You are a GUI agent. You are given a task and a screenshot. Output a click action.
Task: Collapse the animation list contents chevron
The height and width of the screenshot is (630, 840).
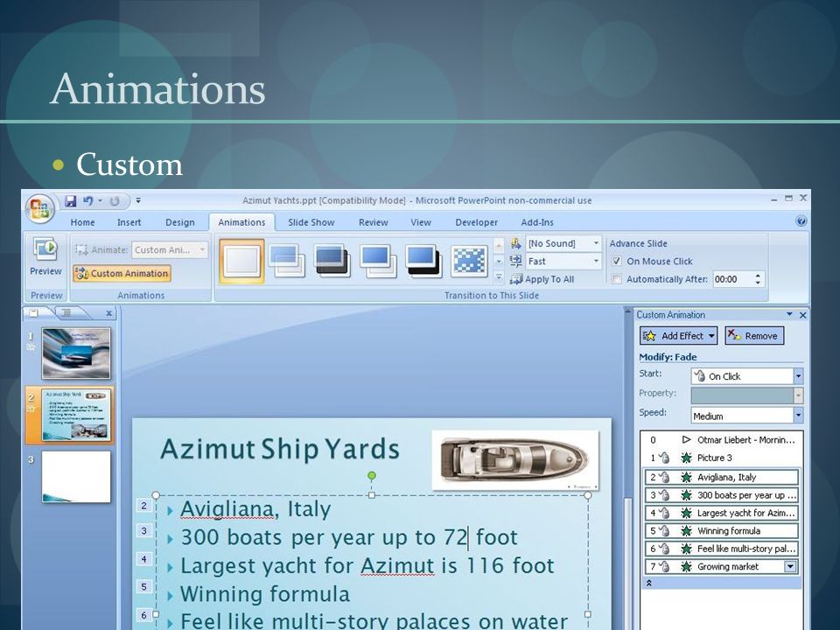point(648,583)
